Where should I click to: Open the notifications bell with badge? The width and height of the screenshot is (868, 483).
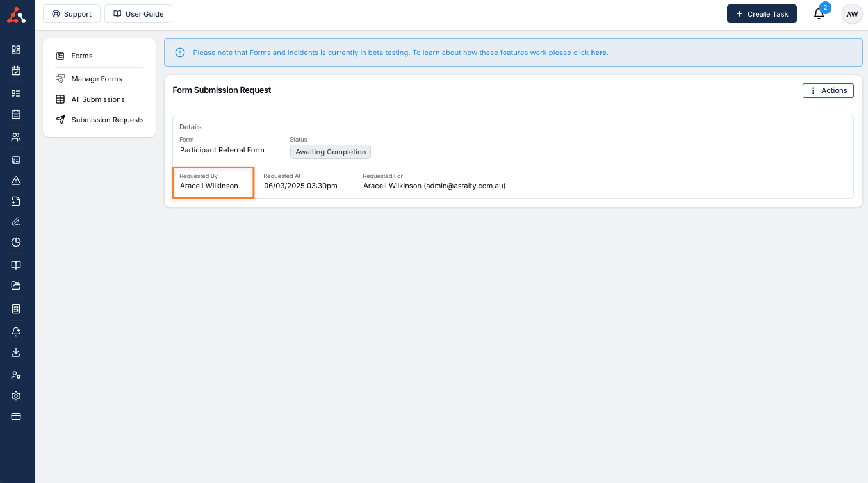(x=819, y=14)
